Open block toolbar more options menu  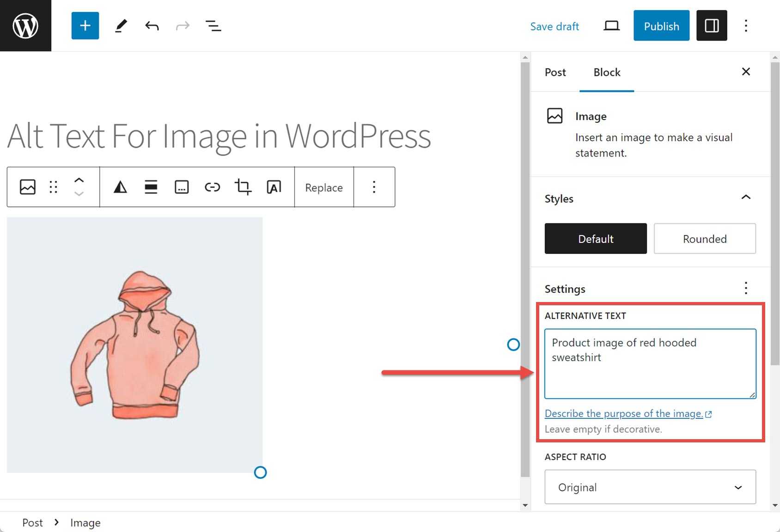[374, 187]
